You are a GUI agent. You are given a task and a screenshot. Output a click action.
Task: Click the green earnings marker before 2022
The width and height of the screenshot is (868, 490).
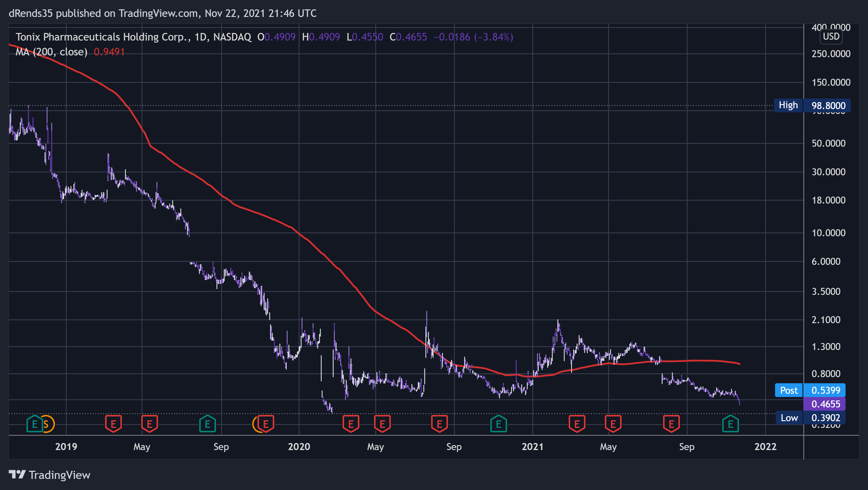(x=730, y=424)
